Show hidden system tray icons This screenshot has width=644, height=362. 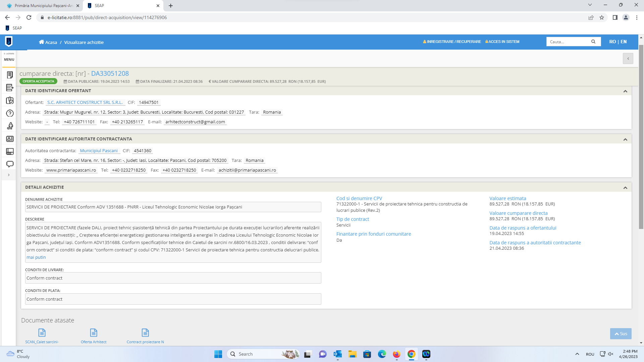(x=577, y=354)
